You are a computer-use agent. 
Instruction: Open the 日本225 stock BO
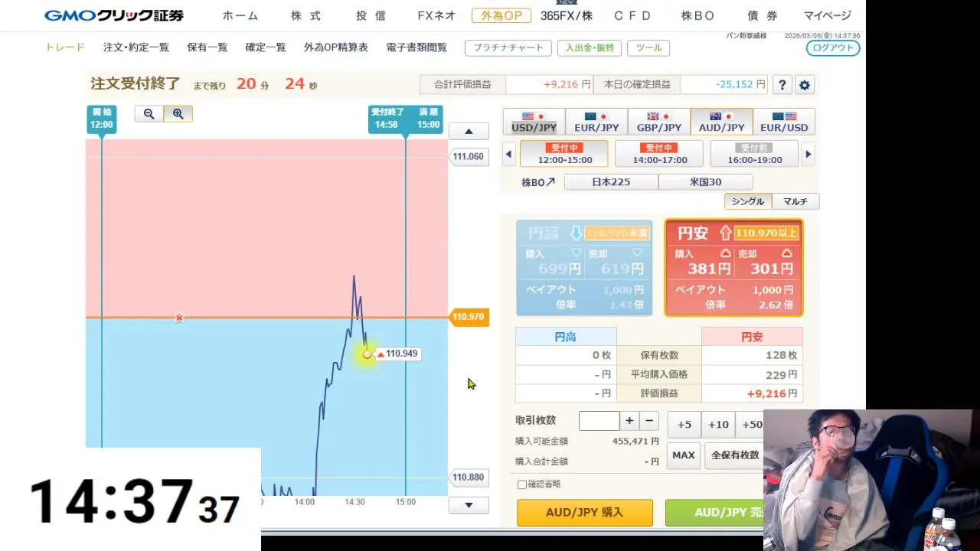pos(611,182)
